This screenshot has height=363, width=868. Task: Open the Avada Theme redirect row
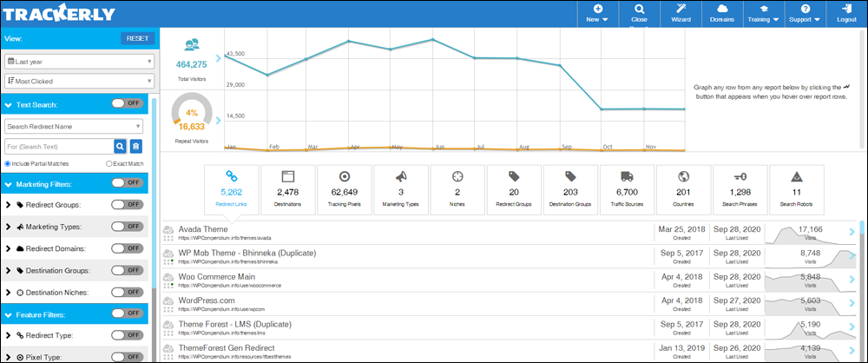click(510, 233)
